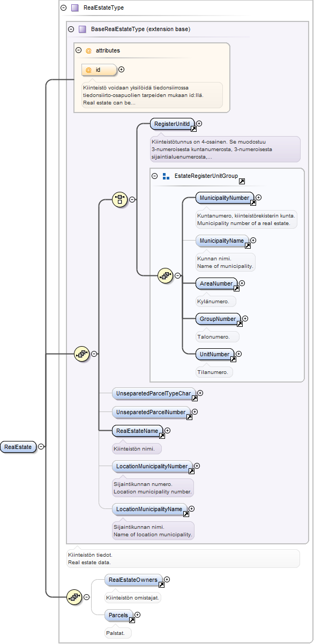This screenshot has height=644, width=314.
Task: Select the UnseparetedParcelNumber element
Action: click(x=151, y=413)
